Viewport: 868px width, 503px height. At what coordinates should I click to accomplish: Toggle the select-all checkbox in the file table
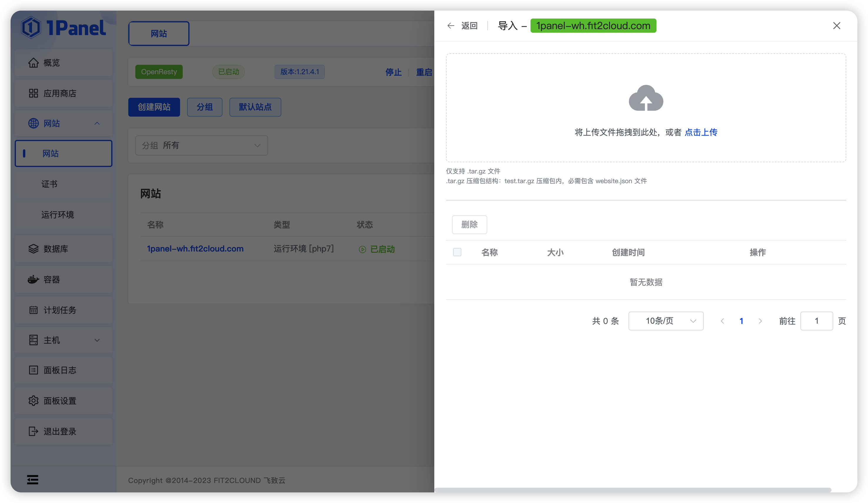(458, 252)
